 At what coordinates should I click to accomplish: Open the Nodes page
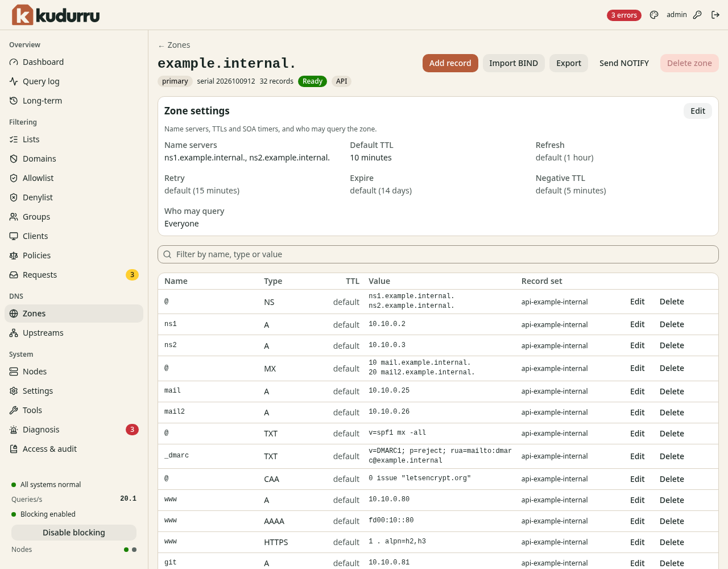click(74, 372)
